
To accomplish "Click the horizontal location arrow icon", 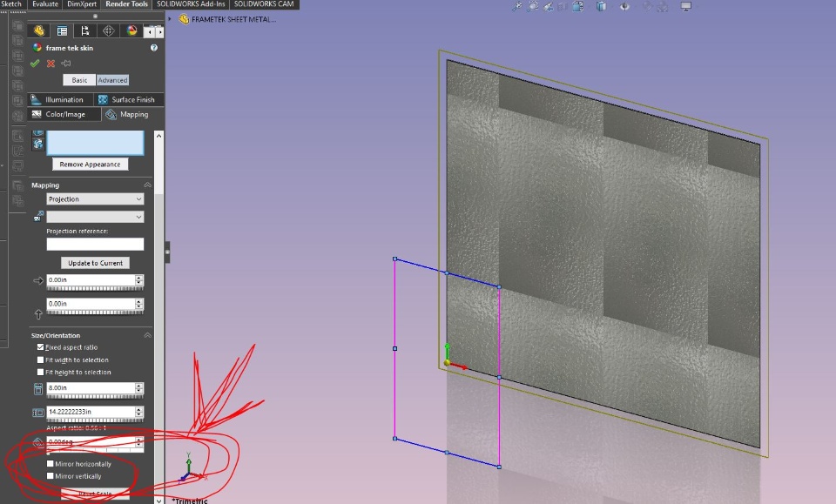I will tap(38, 280).
